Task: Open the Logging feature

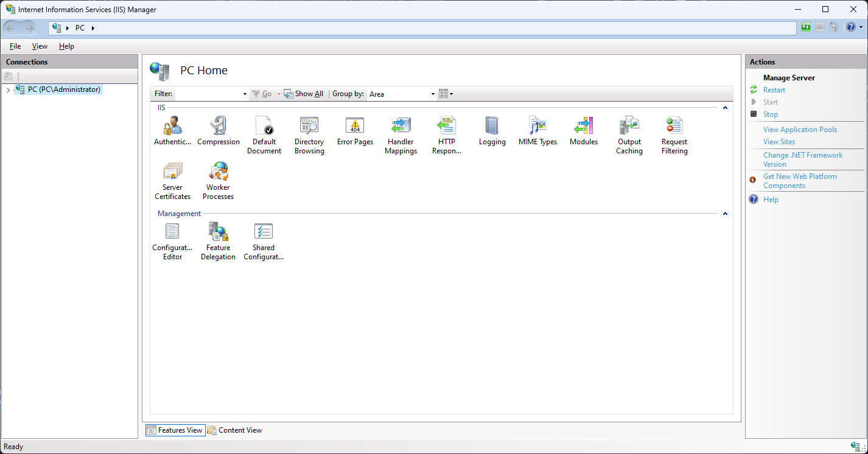Action: [x=492, y=131]
